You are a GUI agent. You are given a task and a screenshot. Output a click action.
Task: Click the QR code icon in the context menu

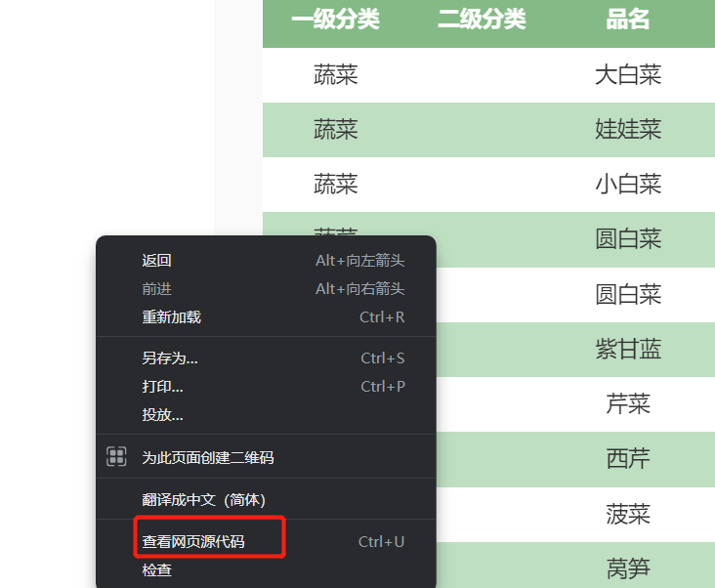[116, 457]
